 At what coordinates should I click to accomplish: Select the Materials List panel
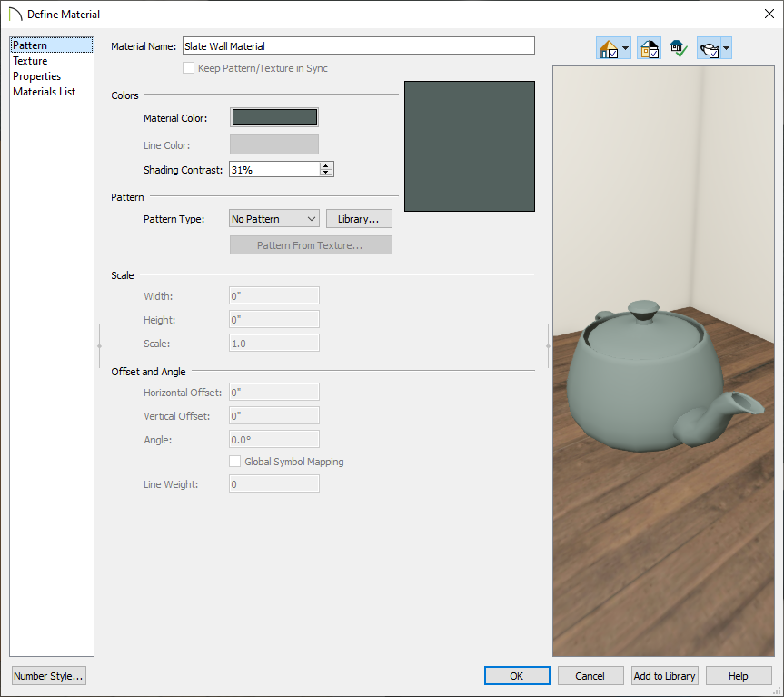(x=43, y=91)
